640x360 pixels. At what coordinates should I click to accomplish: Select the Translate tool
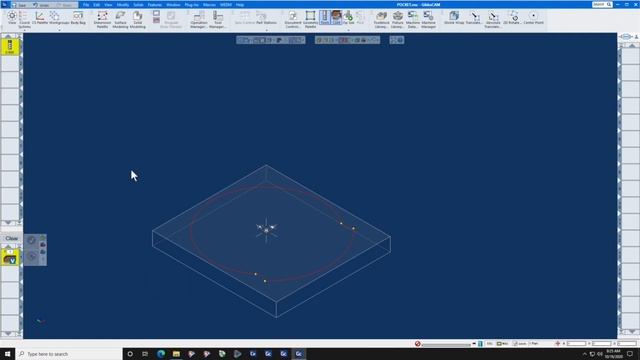click(x=473, y=18)
